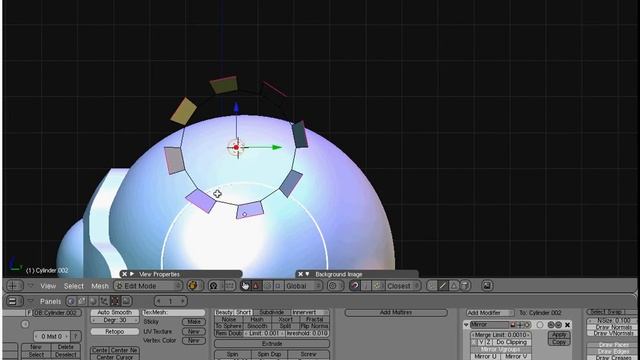Switch to Logic context icon in Panels
The height and width of the screenshot is (360, 640).
pos(71,301)
